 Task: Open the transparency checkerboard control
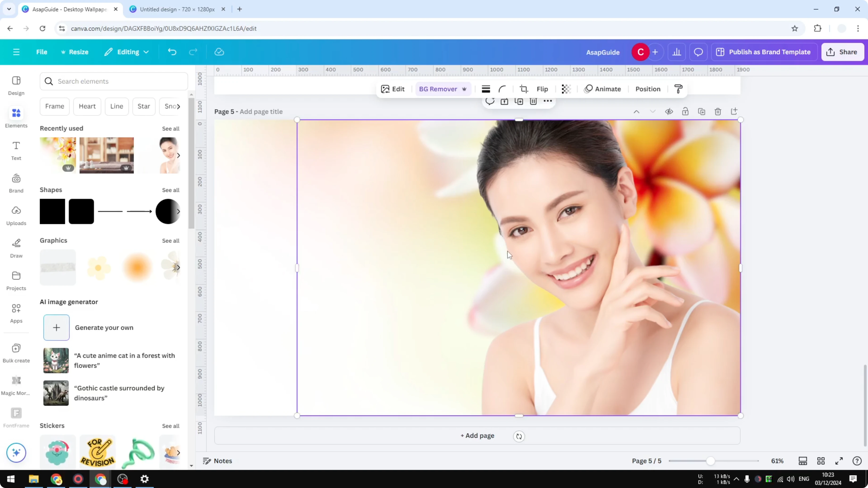[566, 89]
